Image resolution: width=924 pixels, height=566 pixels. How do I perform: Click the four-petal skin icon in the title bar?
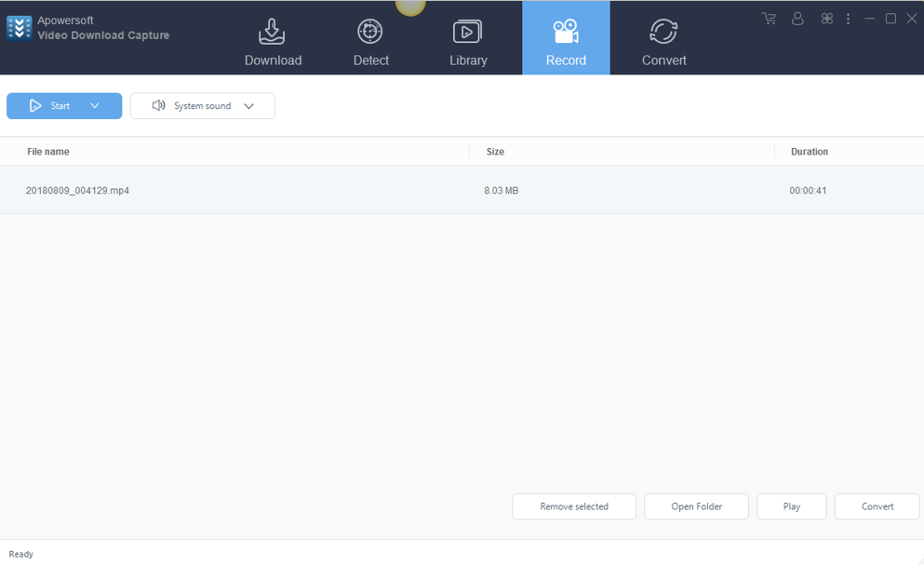827,19
